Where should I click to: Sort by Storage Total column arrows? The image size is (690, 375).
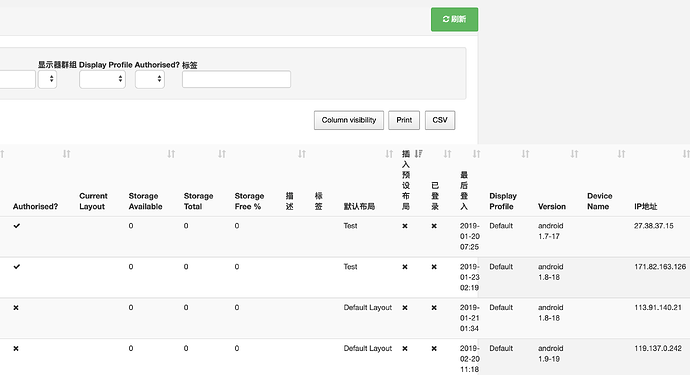tap(222, 154)
